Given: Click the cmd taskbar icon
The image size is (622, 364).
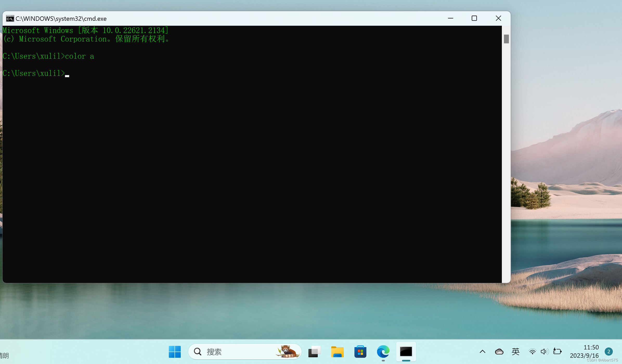Looking at the screenshot, I should 406,352.
